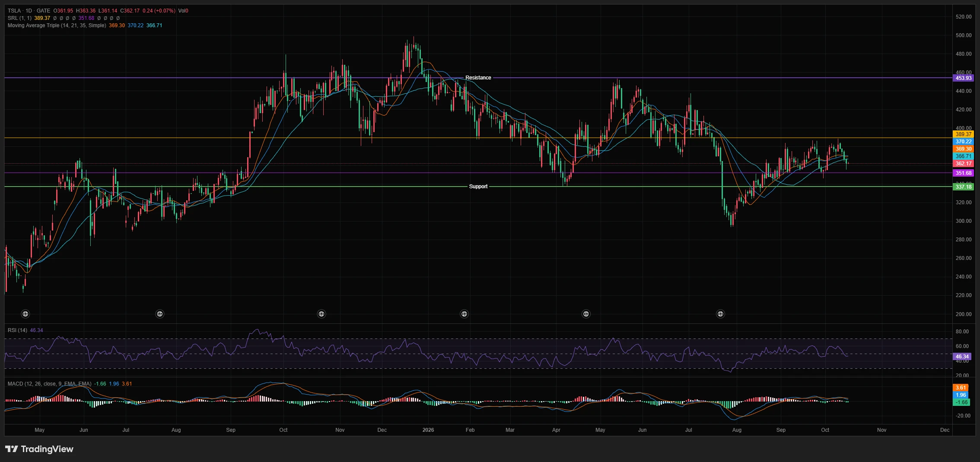
Task: Click the 520.00 label on the price axis
Action: pos(964,17)
